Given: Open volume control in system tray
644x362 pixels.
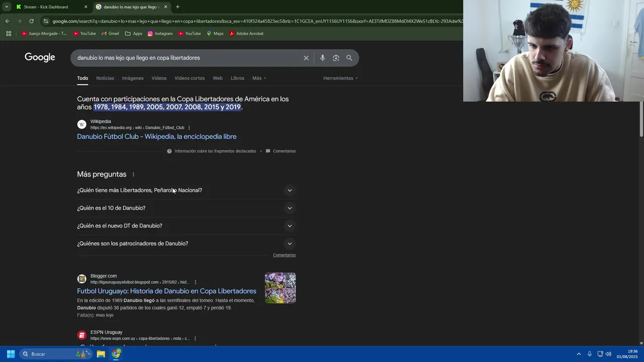Looking at the screenshot, I should pyautogui.click(x=608, y=354).
